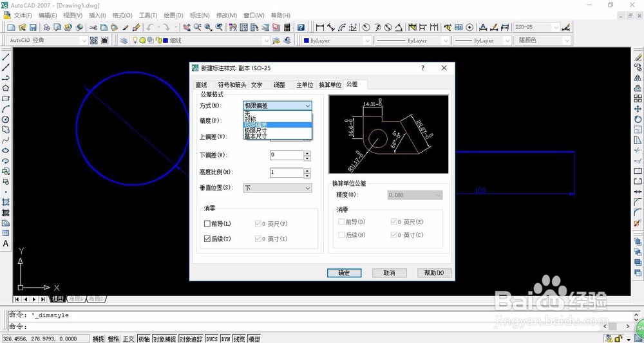
Task: Select the Circle draw tool
Action: (6, 120)
